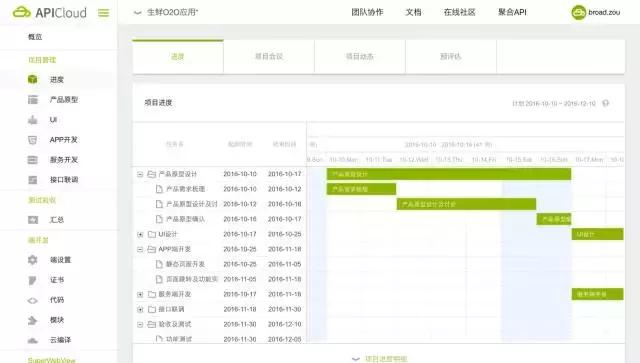Viewport: 640px width, 363px height.
Task: Open 在线社区 in top navigation
Action: (460, 12)
